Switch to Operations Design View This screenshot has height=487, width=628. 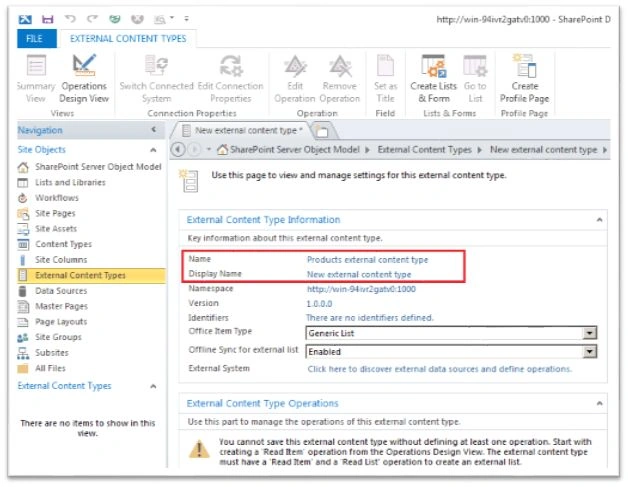84,78
